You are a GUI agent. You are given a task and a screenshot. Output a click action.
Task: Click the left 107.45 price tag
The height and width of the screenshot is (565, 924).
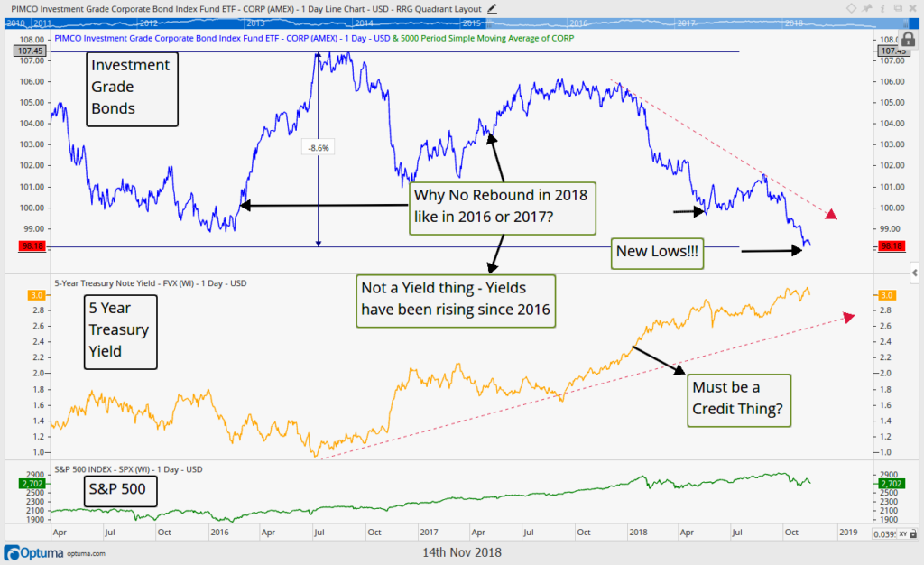(30, 51)
